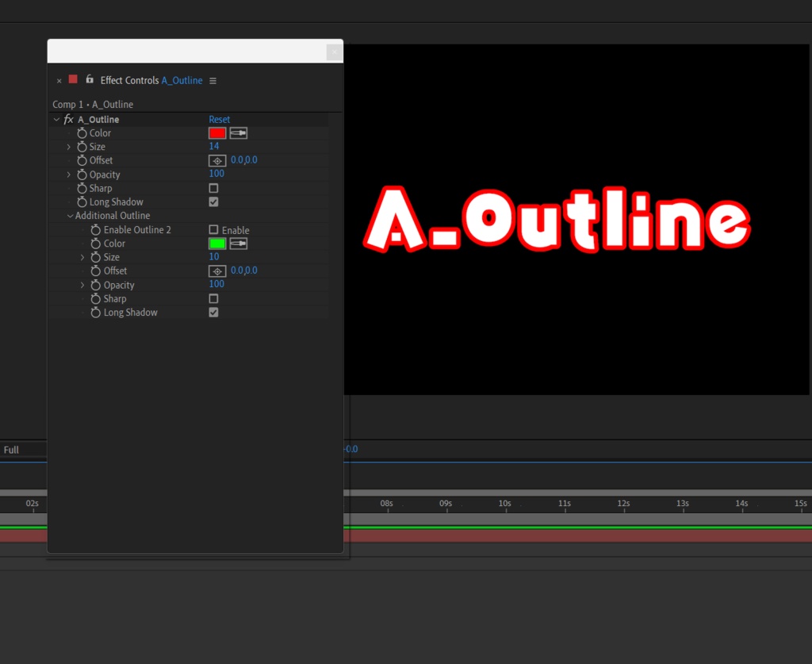Click the crosshair target icon for Offset
Screen dimensions: 812x664
tap(217, 159)
